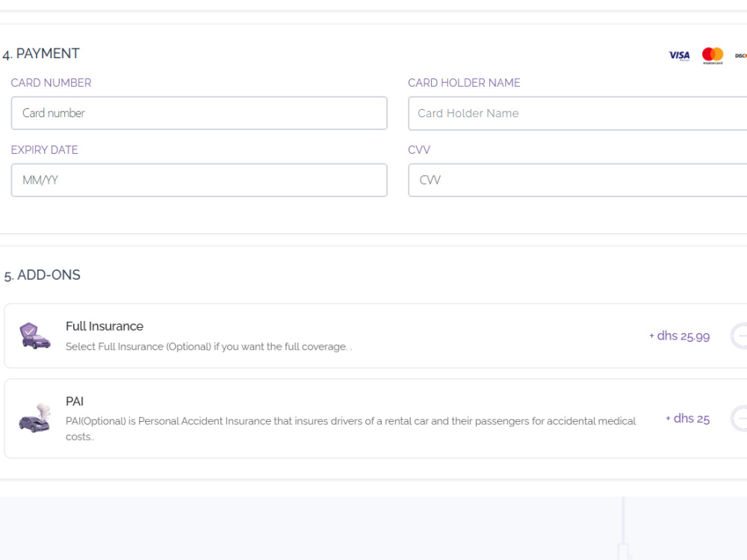This screenshot has width=747, height=560.
Task: Focus the Card Holder Name field
Action: (x=577, y=113)
